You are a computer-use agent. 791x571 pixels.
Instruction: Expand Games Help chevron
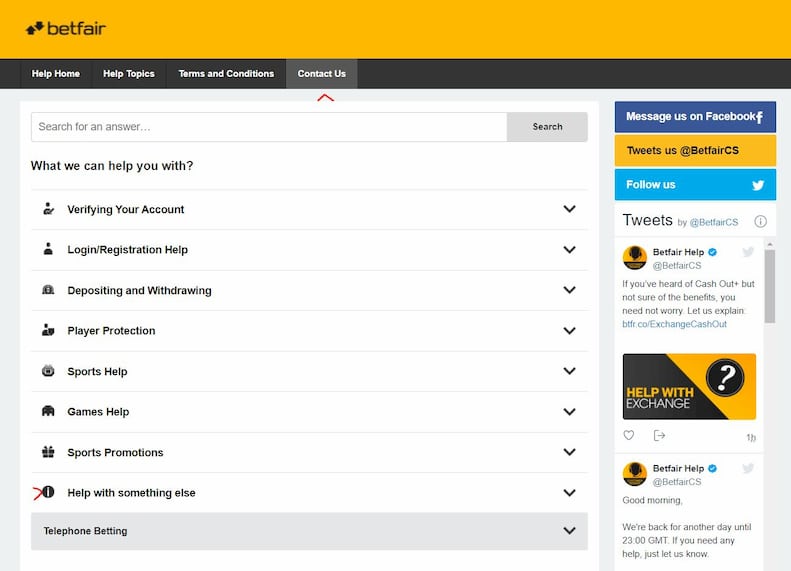tap(570, 412)
